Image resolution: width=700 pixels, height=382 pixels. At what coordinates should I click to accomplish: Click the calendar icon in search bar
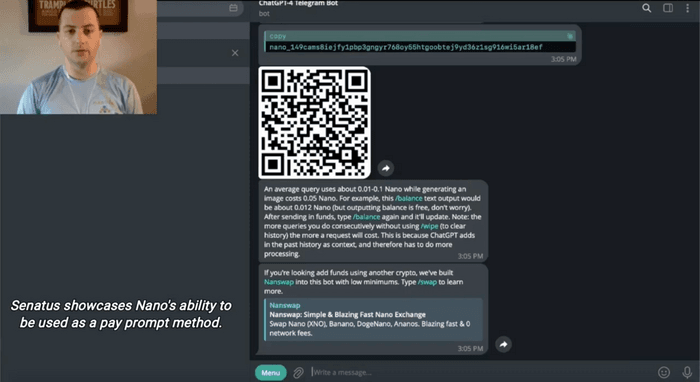point(233,8)
